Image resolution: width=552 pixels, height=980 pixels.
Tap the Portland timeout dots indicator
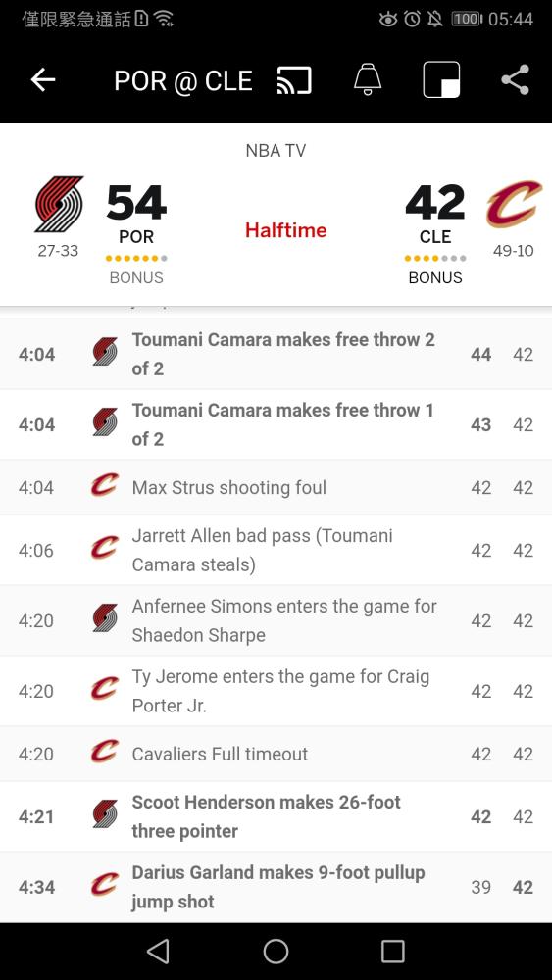click(x=136, y=258)
